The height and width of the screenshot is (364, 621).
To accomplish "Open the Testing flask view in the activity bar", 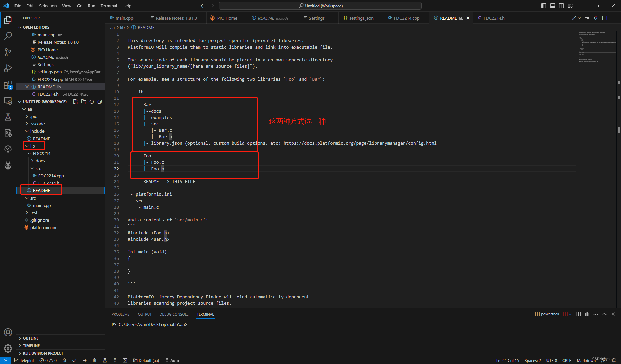I will [x=8, y=117].
